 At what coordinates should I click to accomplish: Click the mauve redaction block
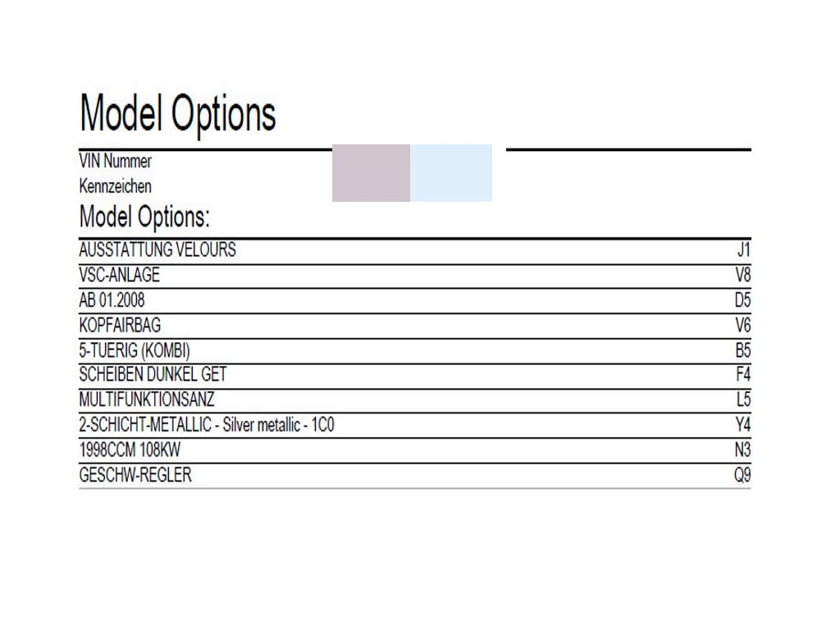coord(372,173)
